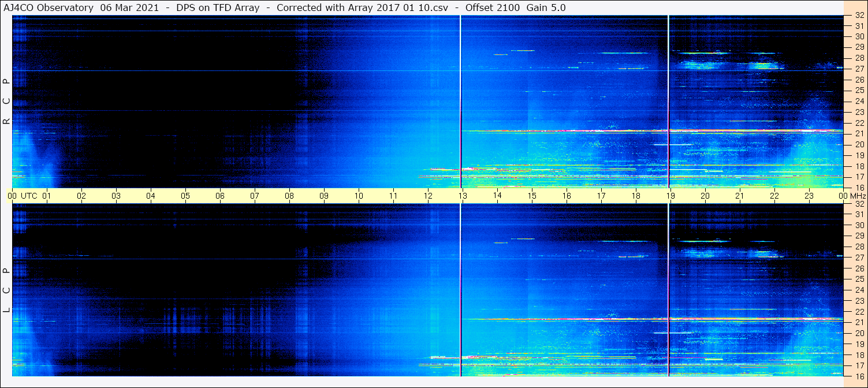
Task: Click 'DPS on TFD Array' in the header
Action: pyautogui.click(x=218, y=8)
